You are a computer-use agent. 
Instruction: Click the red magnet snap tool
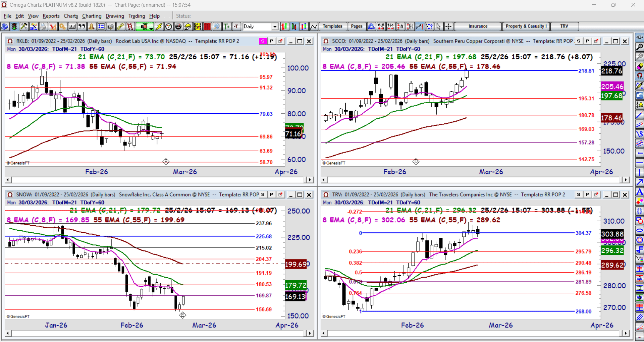tap(640, 76)
